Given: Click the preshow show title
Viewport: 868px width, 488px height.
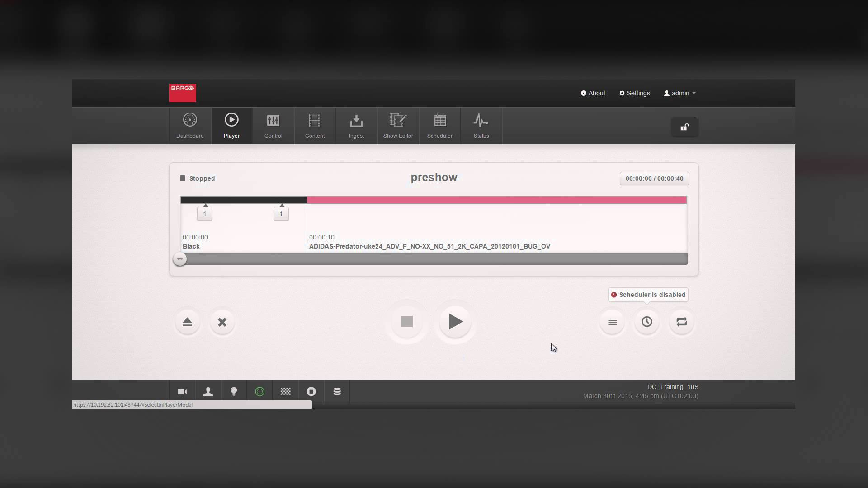Looking at the screenshot, I should (434, 178).
